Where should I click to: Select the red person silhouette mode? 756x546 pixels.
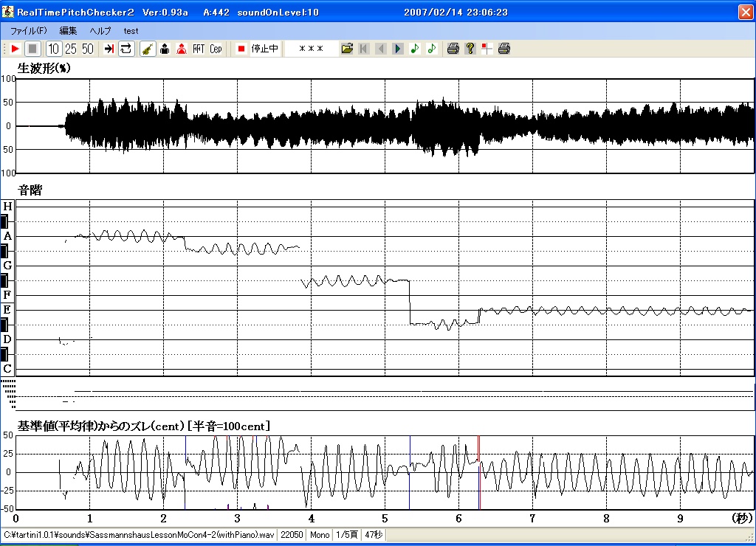tap(182, 49)
